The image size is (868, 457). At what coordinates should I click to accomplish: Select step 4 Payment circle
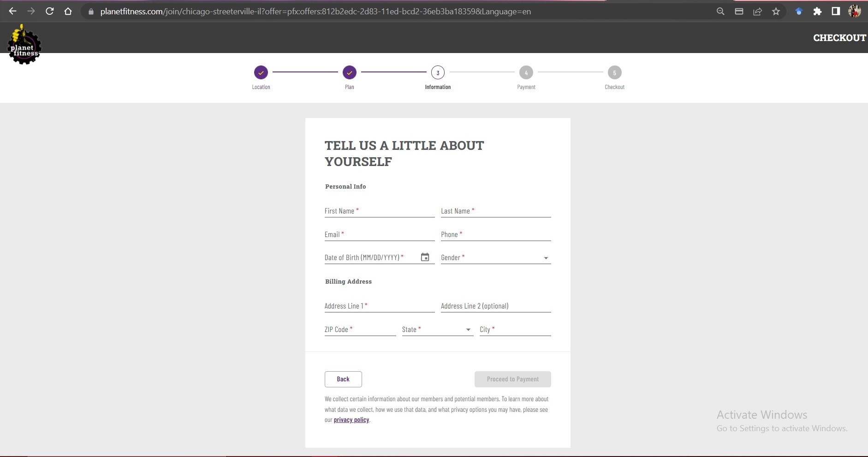(526, 72)
